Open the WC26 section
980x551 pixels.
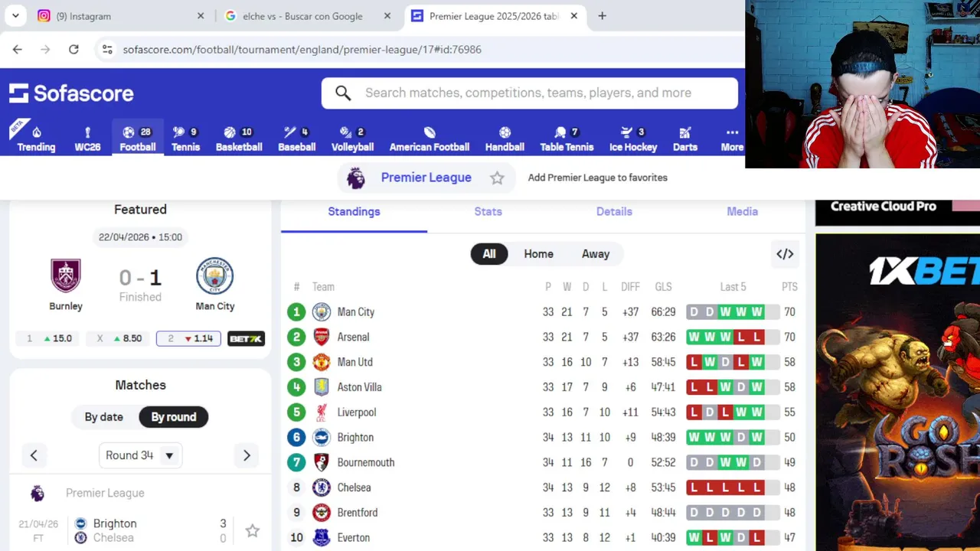(87, 139)
